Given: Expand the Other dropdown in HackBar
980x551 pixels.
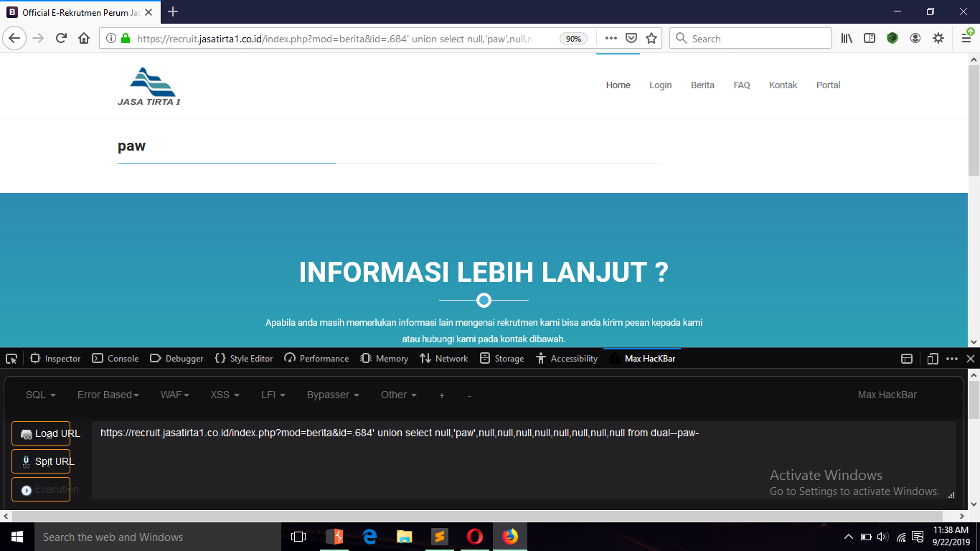Looking at the screenshot, I should pyautogui.click(x=399, y=395).
